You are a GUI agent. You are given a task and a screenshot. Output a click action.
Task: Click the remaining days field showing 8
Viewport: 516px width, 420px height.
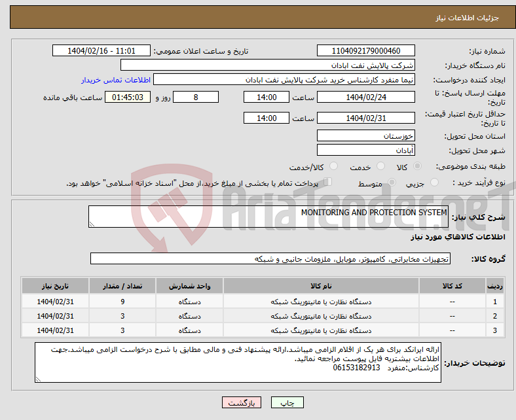(x=196, y=97)
